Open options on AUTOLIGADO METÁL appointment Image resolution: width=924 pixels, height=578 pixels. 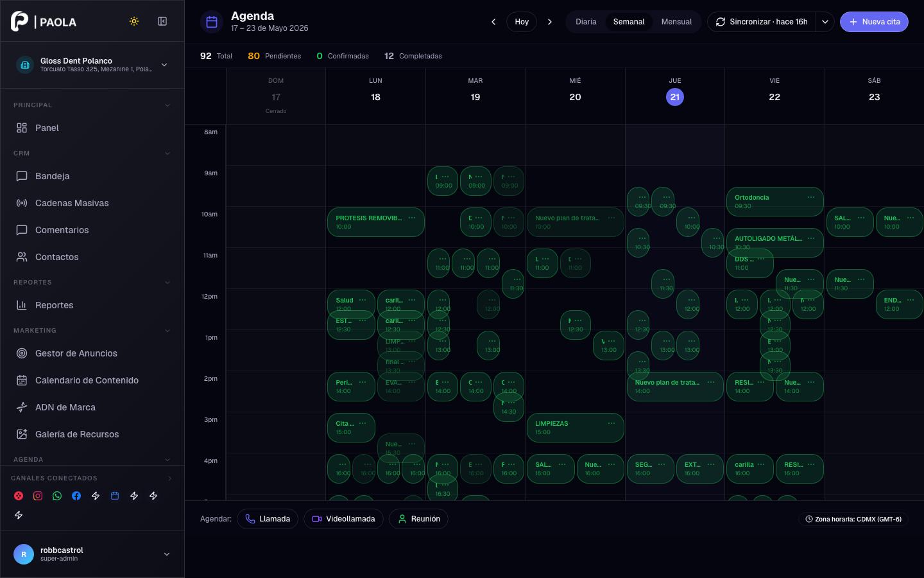pyautogui.click(x=811, y=238)
